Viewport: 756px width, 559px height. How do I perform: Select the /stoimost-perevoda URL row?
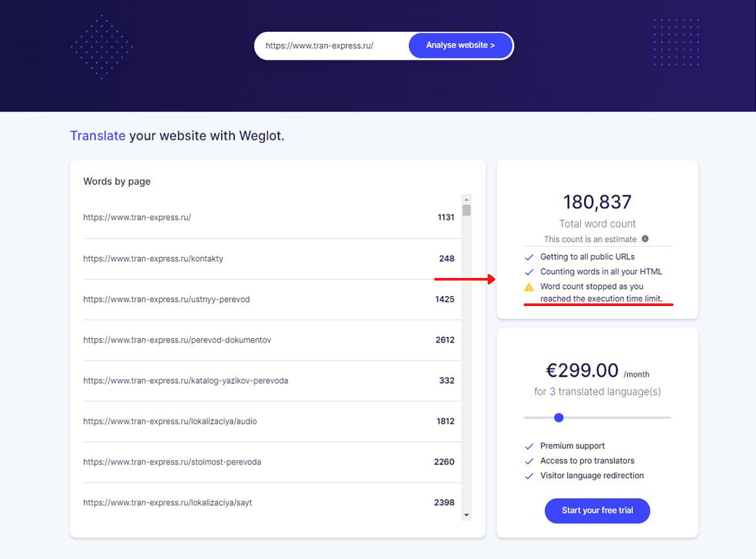tap(272, 462)
